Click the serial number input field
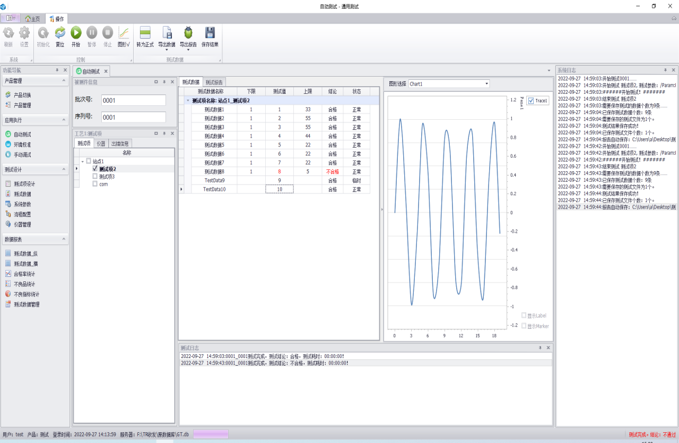 (x=133, y=117)
